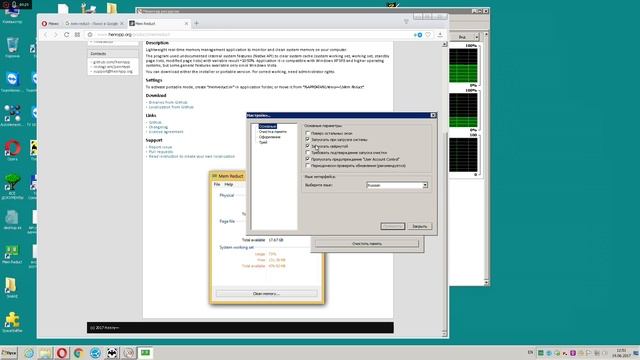640x360 pixels.
Task: Open the interface language dropdown (Russian)
Action: (x=397, y=185)
